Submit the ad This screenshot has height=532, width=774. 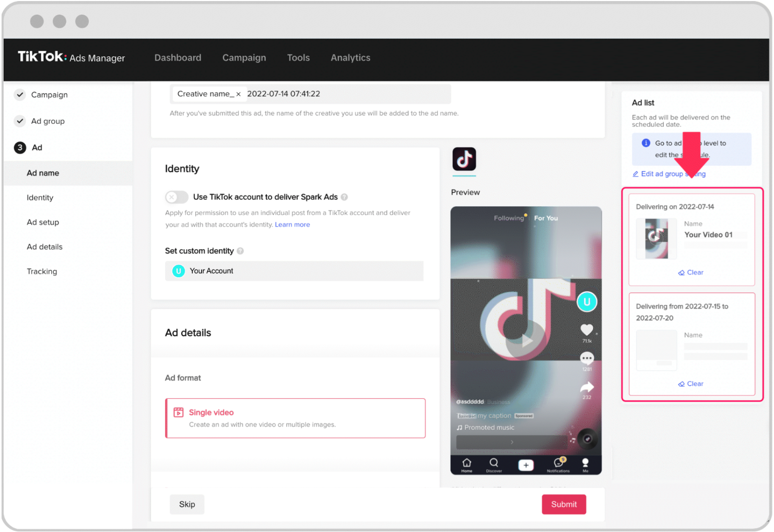pos(564,504)
